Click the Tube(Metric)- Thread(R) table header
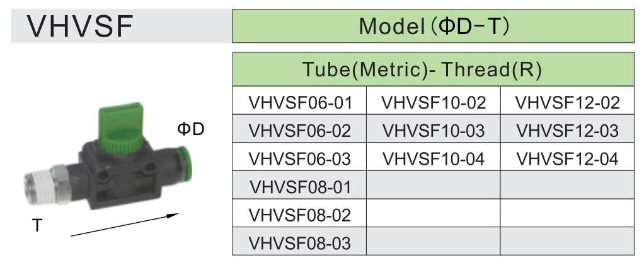 (x=433, y=70)
